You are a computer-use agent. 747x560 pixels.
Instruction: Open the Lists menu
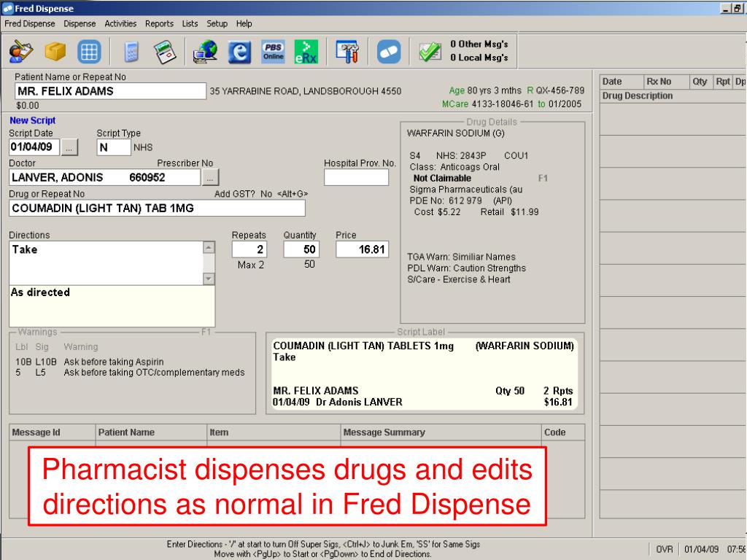(190, 23)
